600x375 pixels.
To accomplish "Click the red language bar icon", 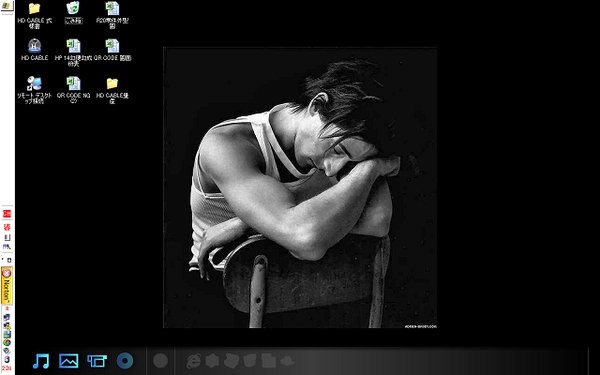I will click(x=7, y=214).
